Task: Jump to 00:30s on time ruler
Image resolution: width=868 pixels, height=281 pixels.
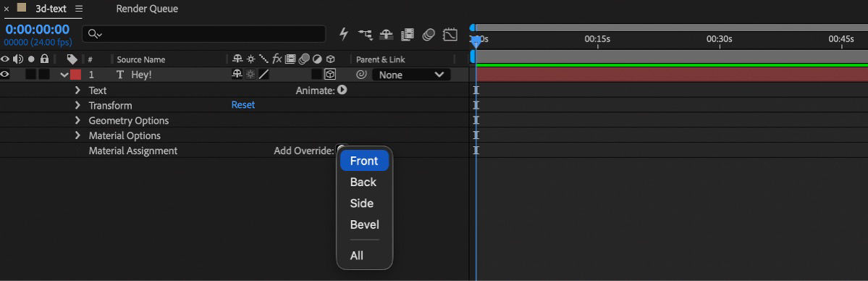Action: point(719,39)
